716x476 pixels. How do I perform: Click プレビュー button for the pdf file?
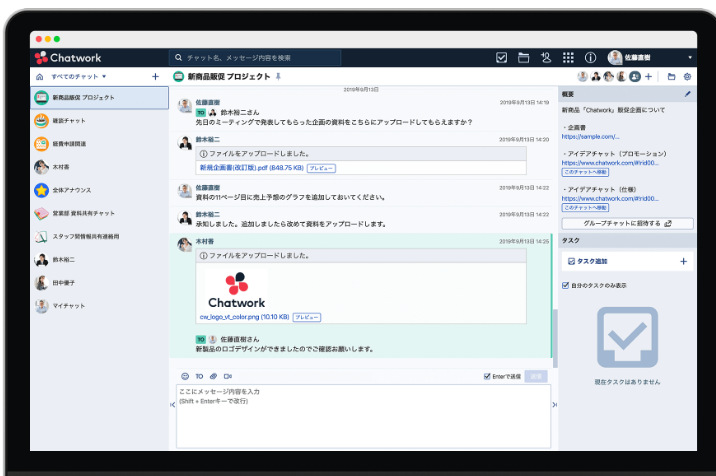[321, 168]
